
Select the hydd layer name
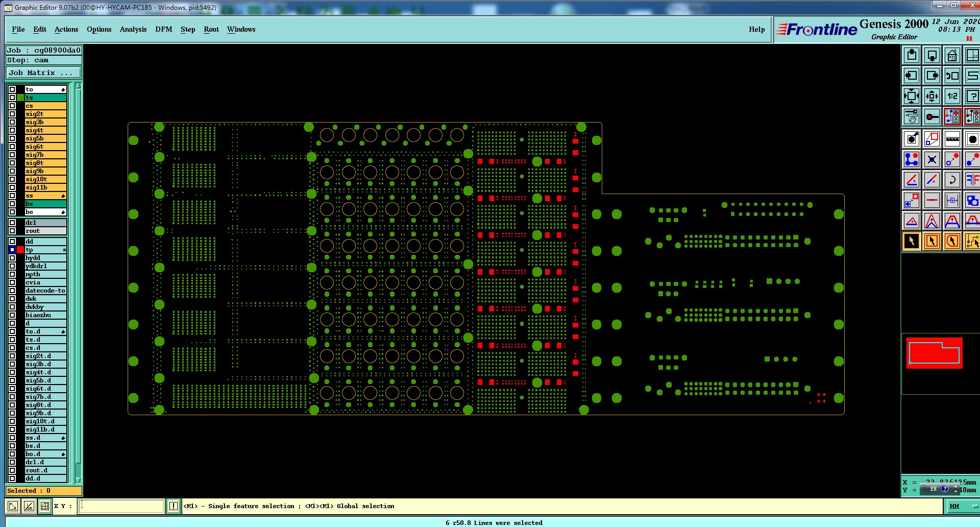[45, 258]
